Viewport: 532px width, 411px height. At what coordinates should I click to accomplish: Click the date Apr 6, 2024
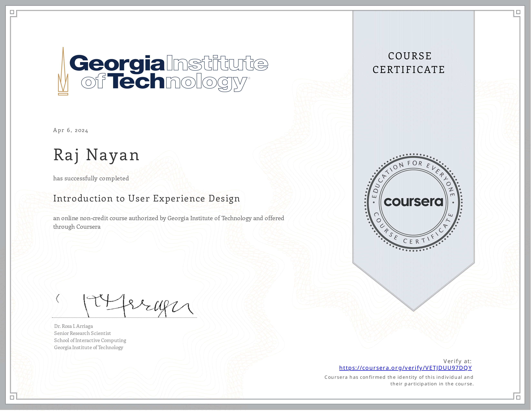(x=71, y=130)
